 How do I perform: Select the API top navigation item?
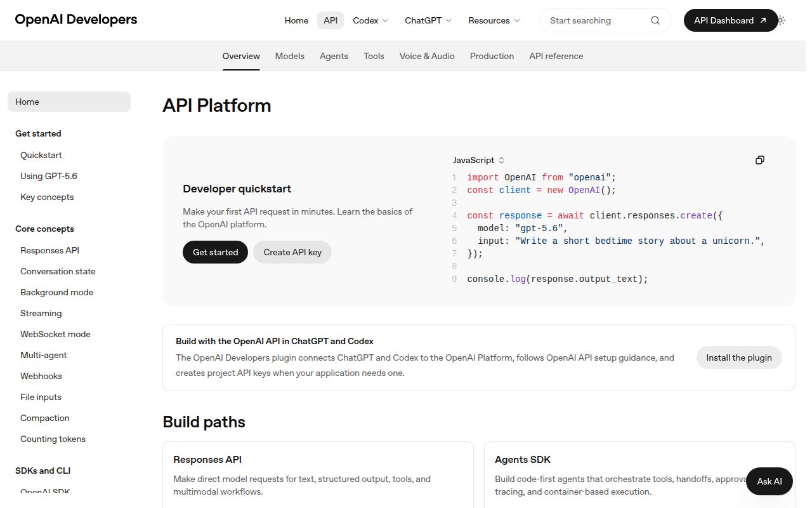[331, 20]
